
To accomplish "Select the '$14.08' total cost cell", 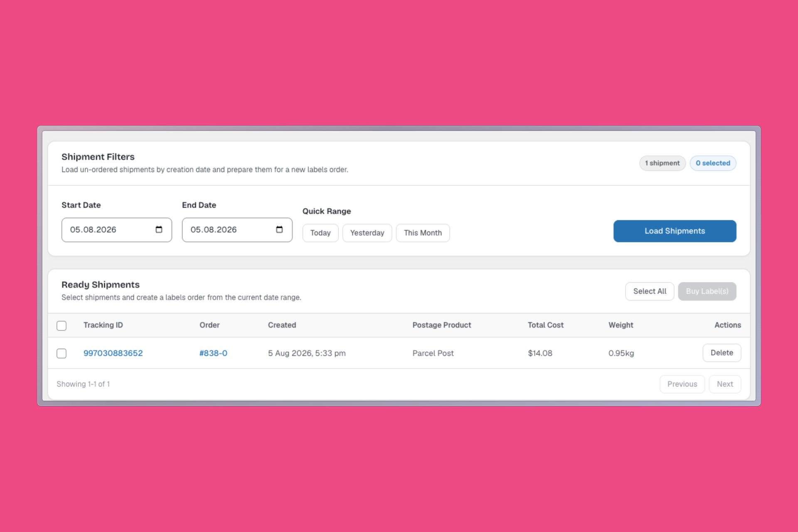I will [540, 353].
